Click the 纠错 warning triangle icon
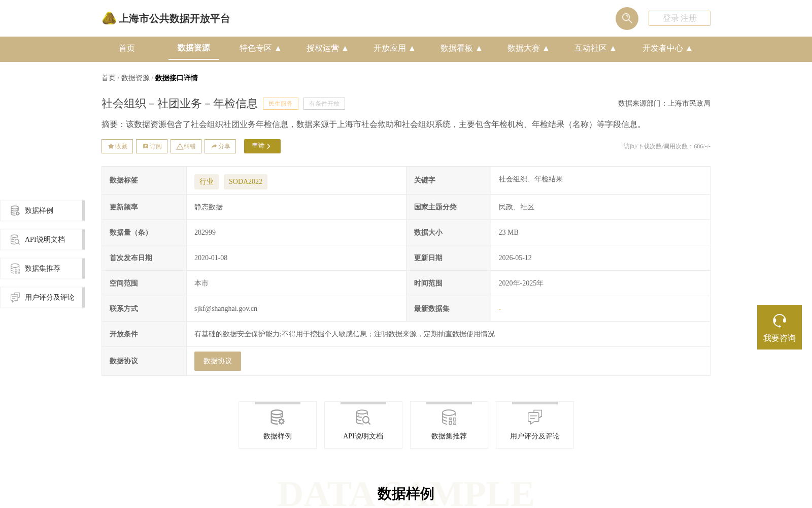The image size is (812, 508). 180,146
